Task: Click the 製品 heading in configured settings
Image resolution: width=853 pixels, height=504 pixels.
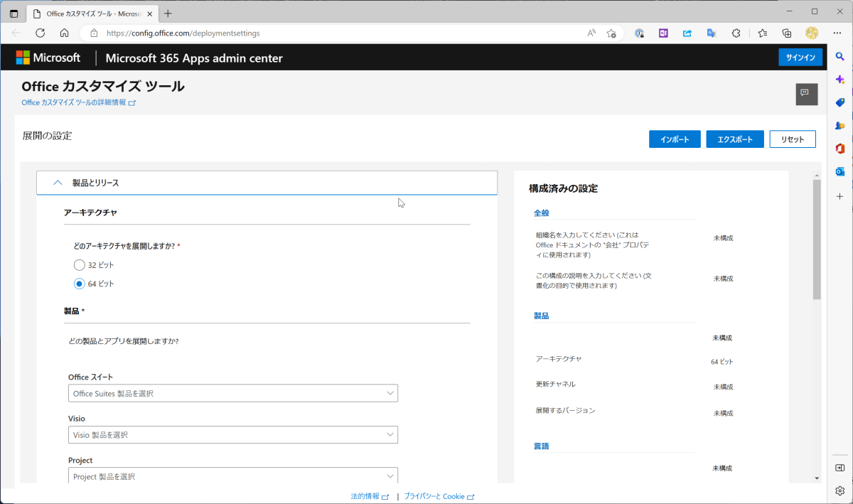Action: pyautogui.click(x=541, y=316)
